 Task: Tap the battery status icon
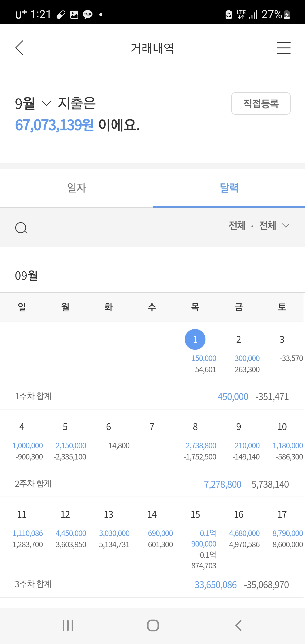[x=287, y=14]
